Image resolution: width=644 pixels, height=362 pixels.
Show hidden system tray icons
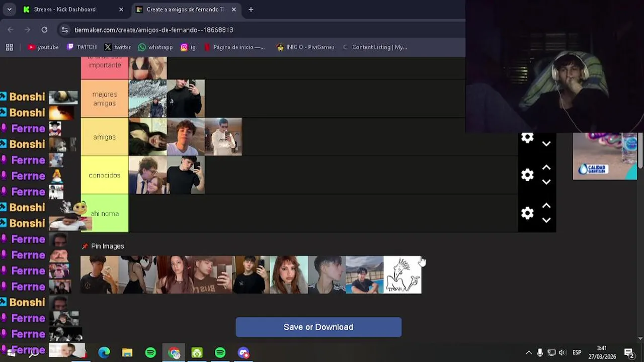point(529,352)
